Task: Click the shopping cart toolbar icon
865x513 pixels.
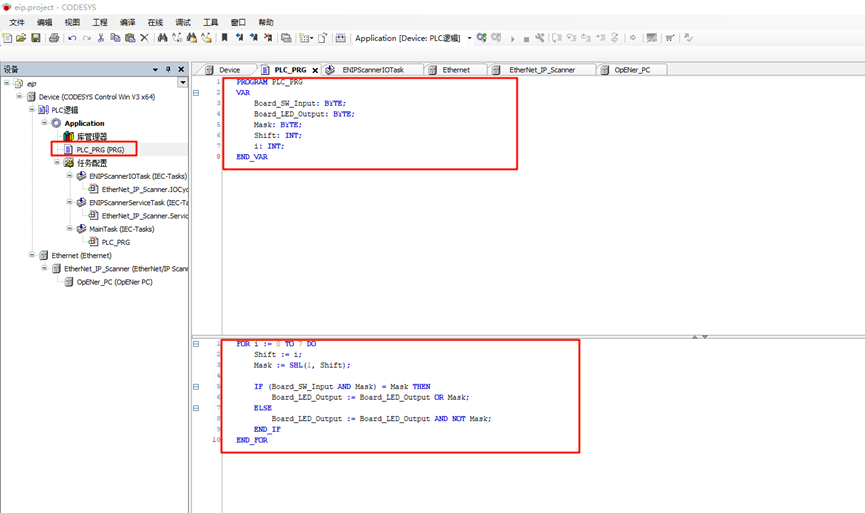Action: point(670,38)
